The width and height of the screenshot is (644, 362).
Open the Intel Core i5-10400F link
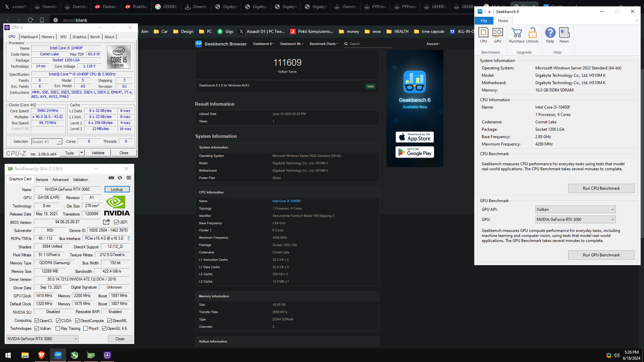point(286,201)
